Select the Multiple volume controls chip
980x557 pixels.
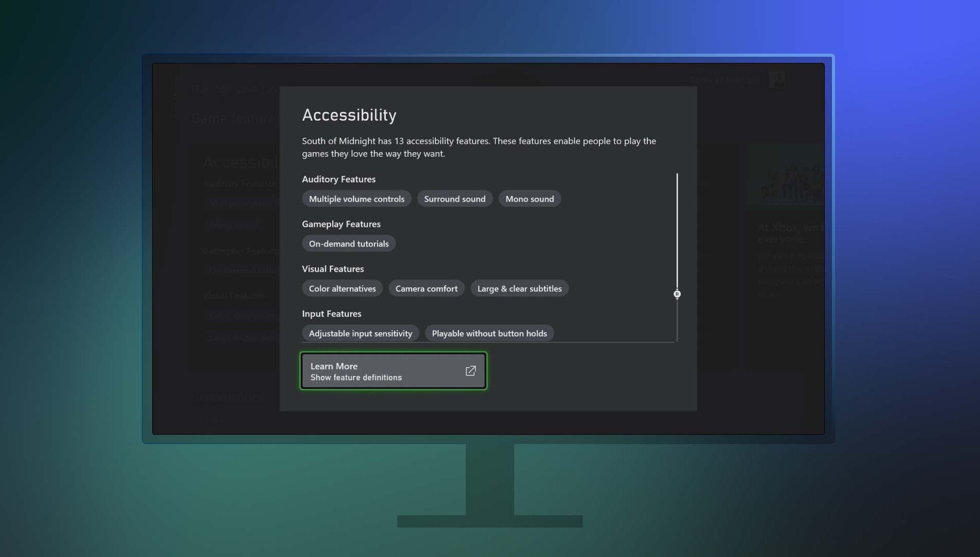pos(356,199)
